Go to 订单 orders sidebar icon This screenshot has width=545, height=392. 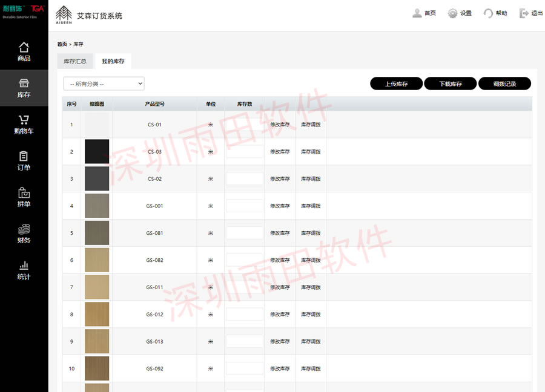24,156
